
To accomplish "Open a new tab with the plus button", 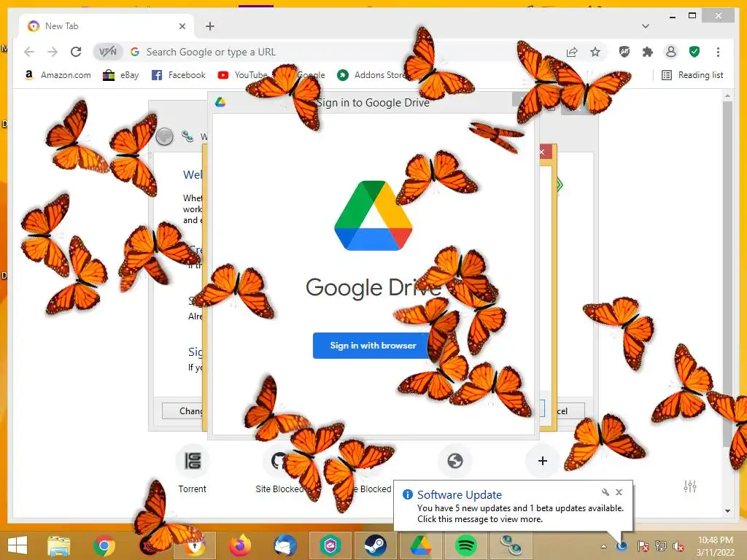I will (209, 26).
